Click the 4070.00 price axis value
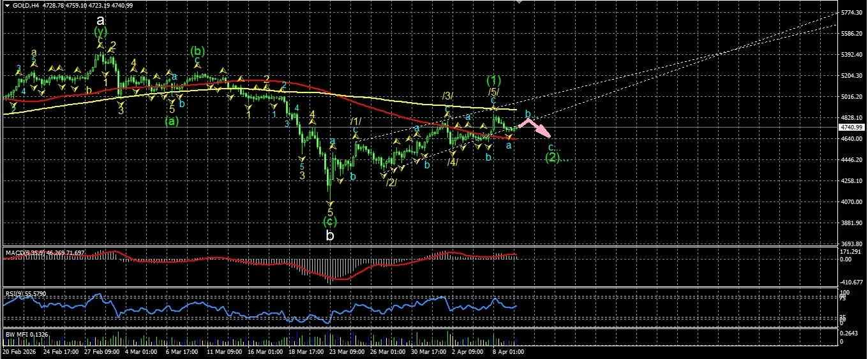 pyautogui.click(x=851, y=202)
